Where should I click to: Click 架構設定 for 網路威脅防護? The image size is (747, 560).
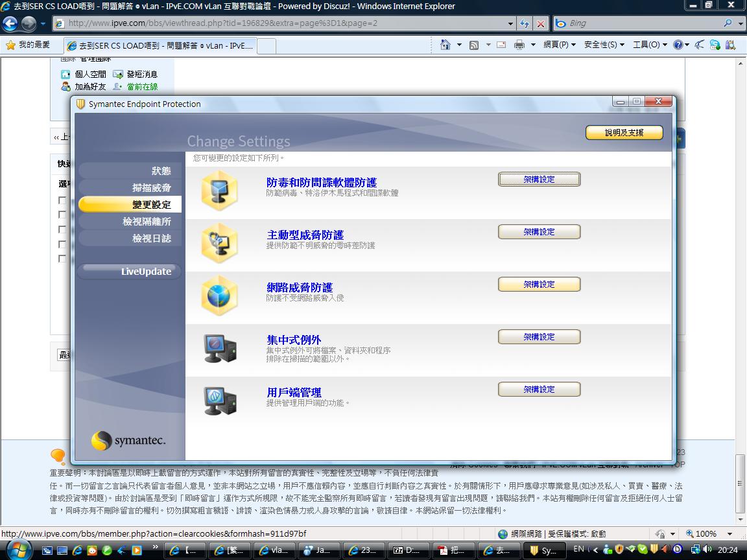[x=539, y=285]
